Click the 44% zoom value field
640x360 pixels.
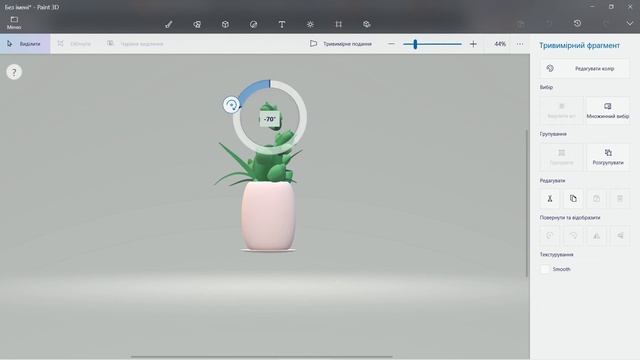coord(500,44)
